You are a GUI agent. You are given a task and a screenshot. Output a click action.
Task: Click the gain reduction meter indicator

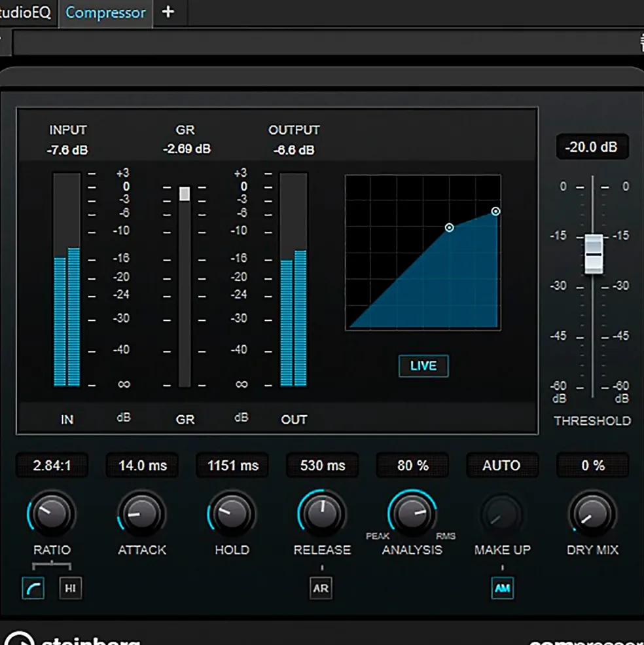tap(185, 194)
